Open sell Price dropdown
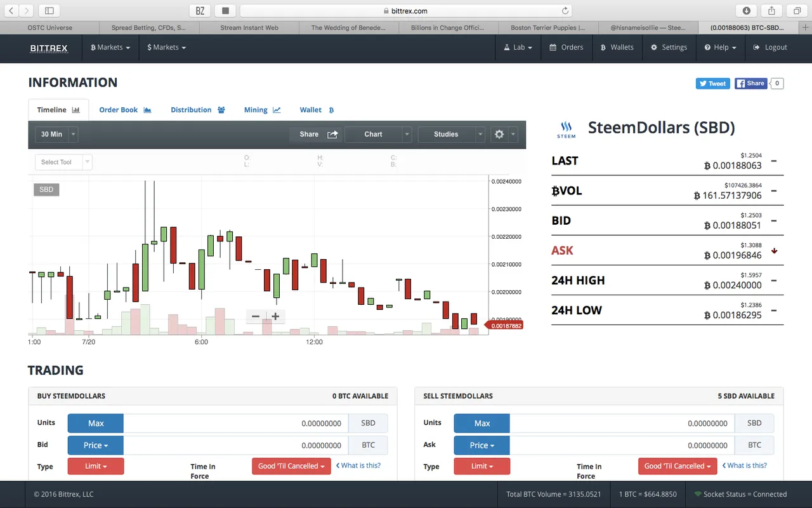 point(482,445)
